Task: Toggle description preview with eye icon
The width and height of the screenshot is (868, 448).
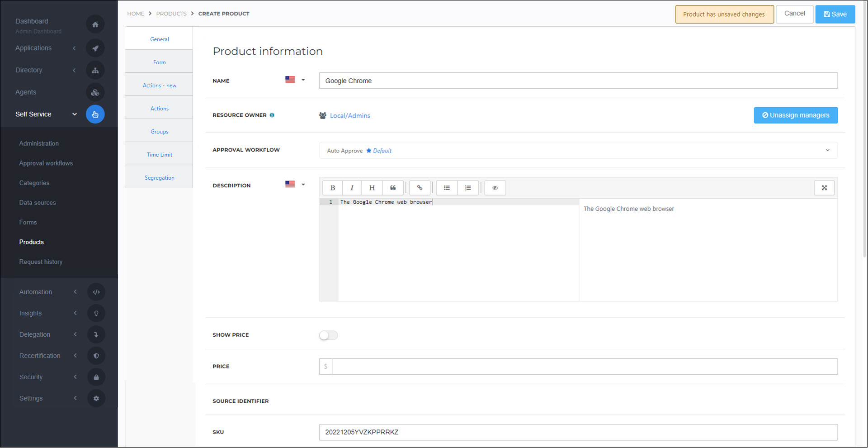Action: pos(495,188)
